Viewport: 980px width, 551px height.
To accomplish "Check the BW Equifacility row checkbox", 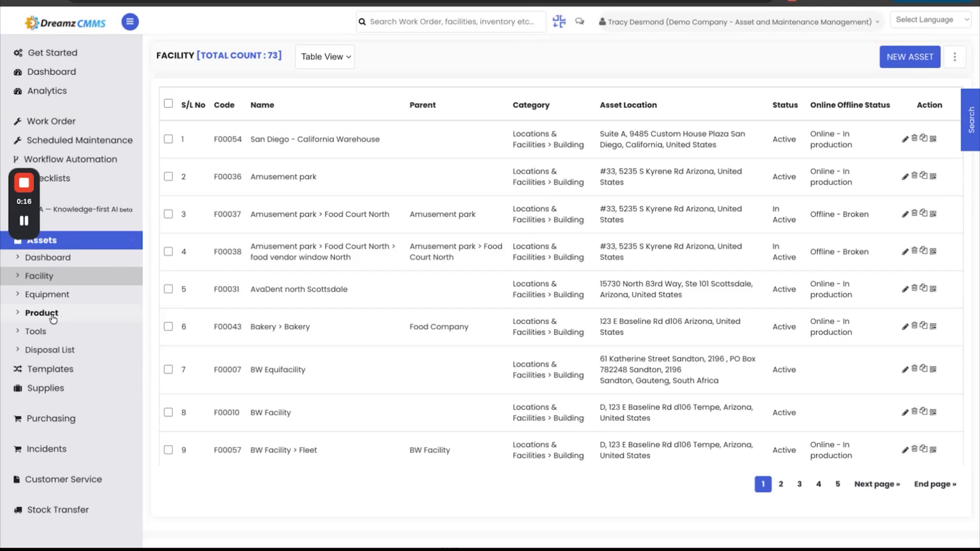I will coord(168,369).
